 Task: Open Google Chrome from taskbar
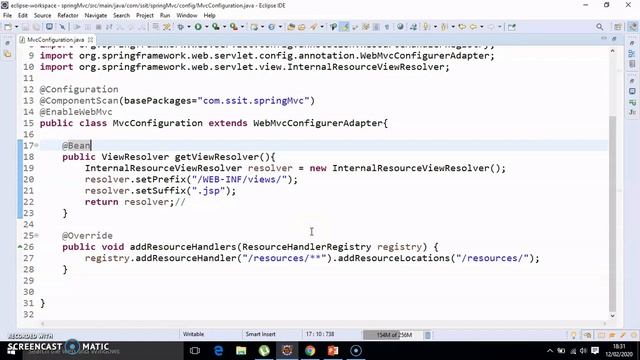coord(310,351)
